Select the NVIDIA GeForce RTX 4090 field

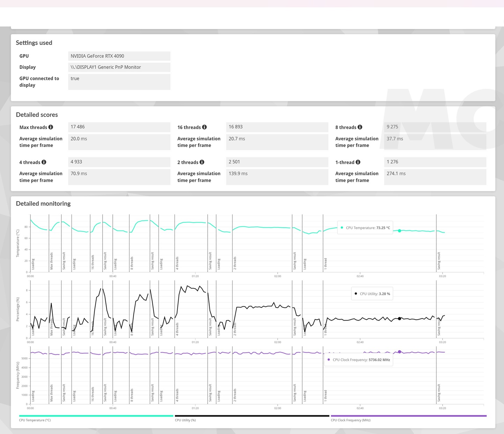pos(119,56)
